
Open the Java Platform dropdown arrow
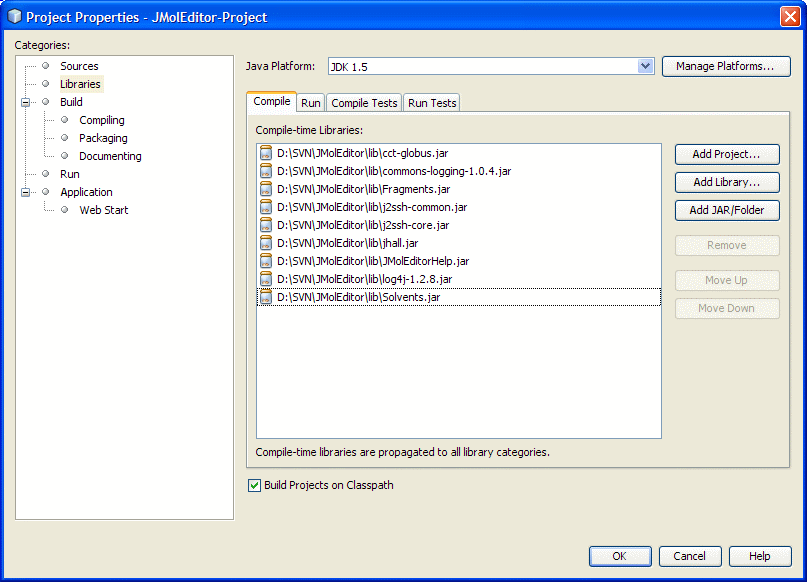(645, 66)
